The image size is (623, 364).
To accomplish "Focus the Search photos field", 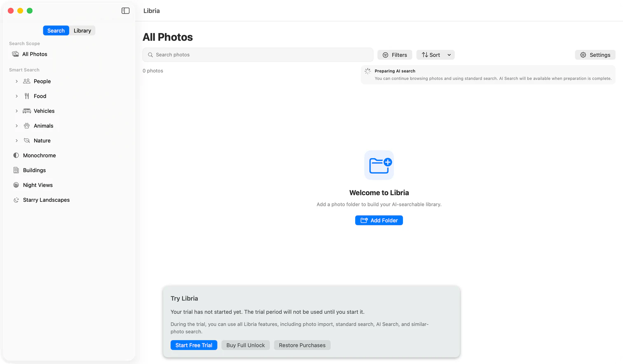I will tap(258, 55).
